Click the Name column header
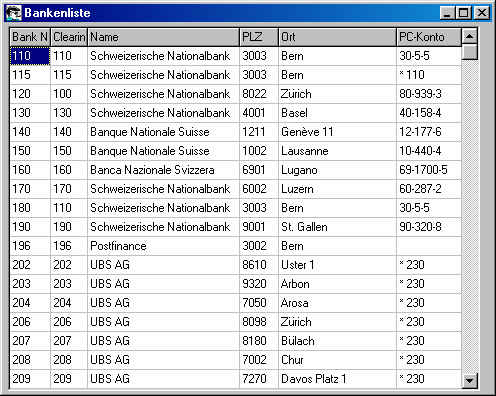 pyautogui.click(x=163, y=37)
